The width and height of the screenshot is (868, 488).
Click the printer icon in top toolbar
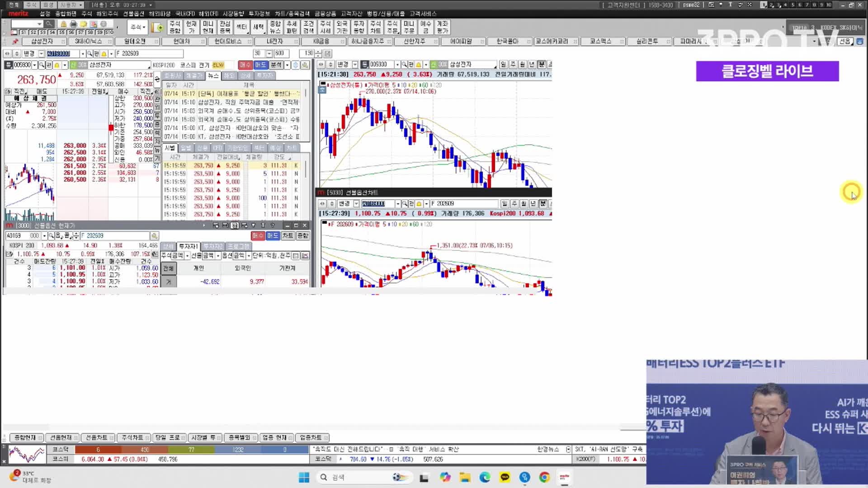tap(74, 23)
